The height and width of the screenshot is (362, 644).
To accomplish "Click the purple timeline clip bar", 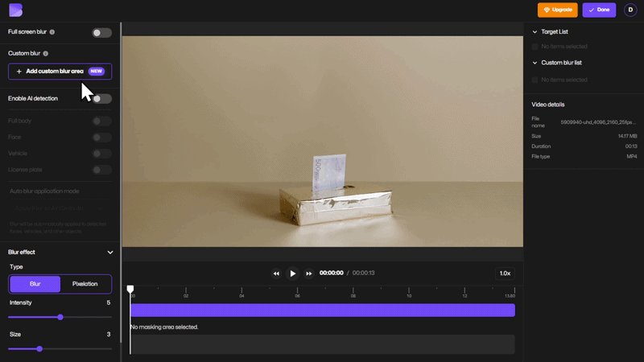I will [323, 311].
